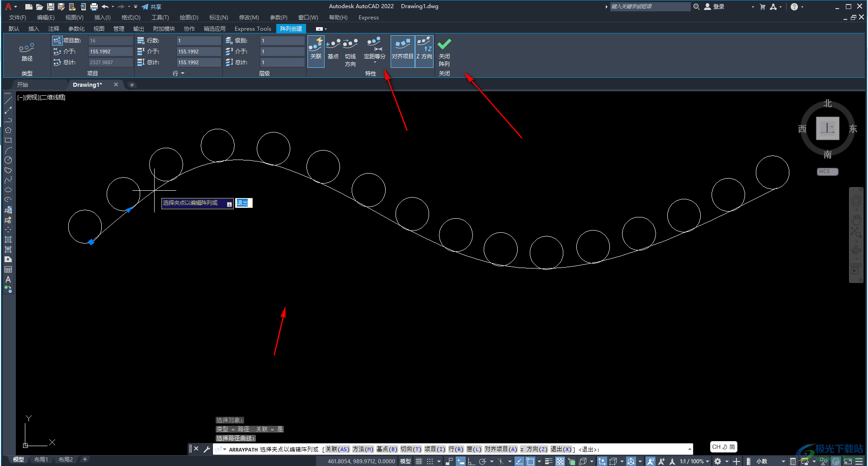Open the WCS coordinate system dropdown
868x466 pixels.
coord(827,172)
